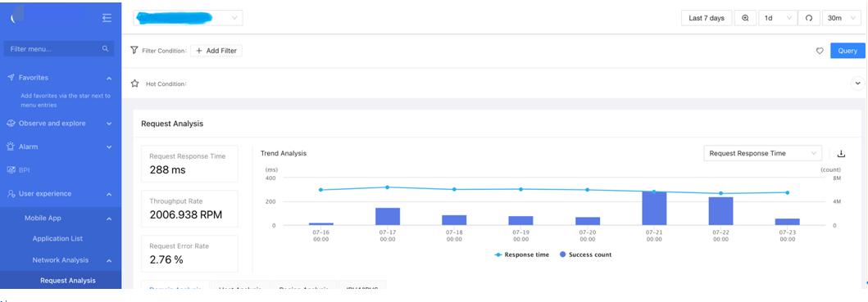Open the 1d granularity dropdown
This screenshot has height=302, width=868.
coord(778,18)
